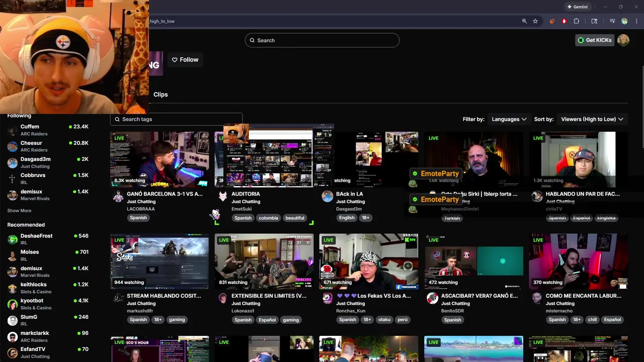Open the LACOBRAAA stream thumbnail
Viewport: 644px width, 362px height.
(x=159, y=159)
